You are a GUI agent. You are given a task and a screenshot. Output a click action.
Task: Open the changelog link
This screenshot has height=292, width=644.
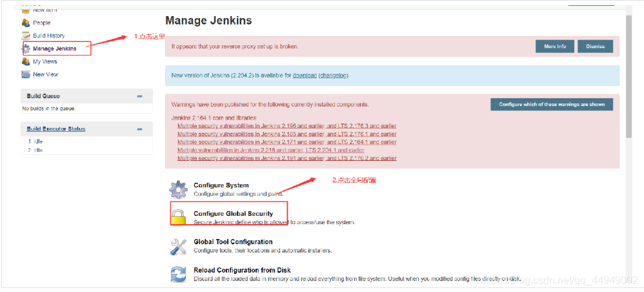click(x=334, y=76)
